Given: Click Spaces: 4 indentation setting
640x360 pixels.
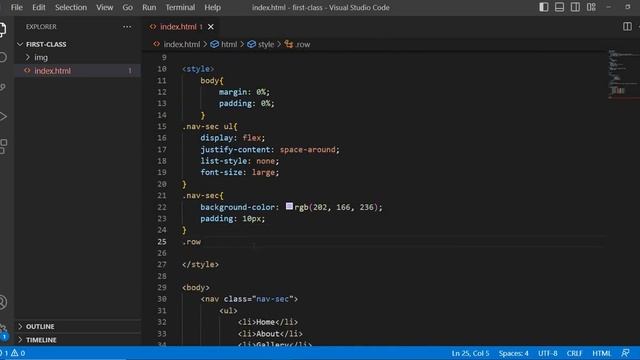Looking at the screenshot, I should point(513,353).
